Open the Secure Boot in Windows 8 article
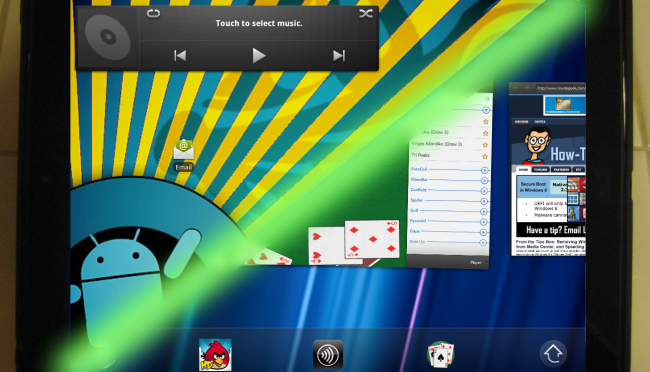Viewport: 650px width, 372px height. click(533, 187)
